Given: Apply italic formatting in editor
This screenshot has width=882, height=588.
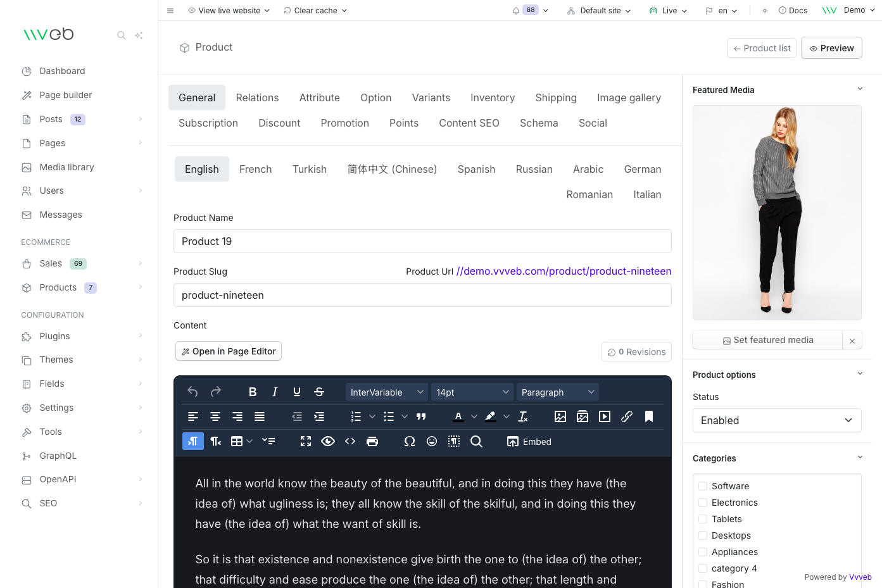Looking at the screenshot, I should pos(275,392).
